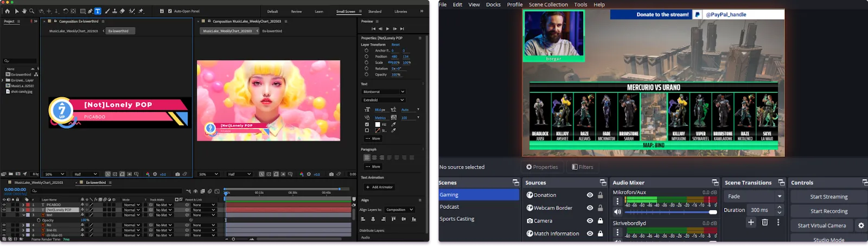Screen dimensions: 868x248
Task: Add a scene transition with plus button
Action: (751, 222)
